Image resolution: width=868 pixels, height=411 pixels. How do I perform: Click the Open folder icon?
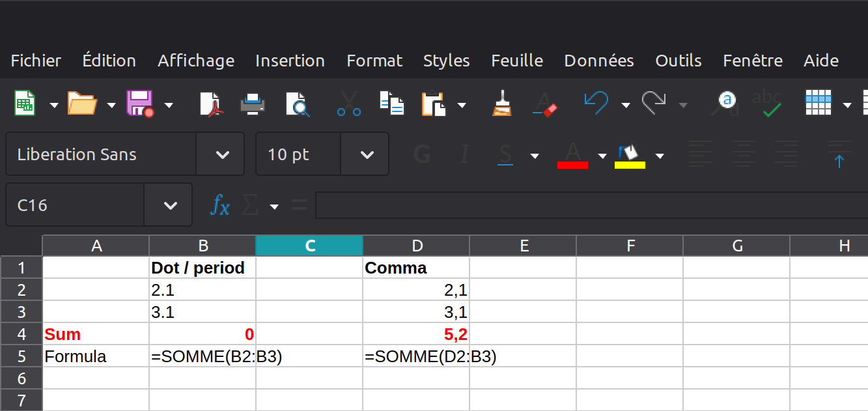(82, 104)
